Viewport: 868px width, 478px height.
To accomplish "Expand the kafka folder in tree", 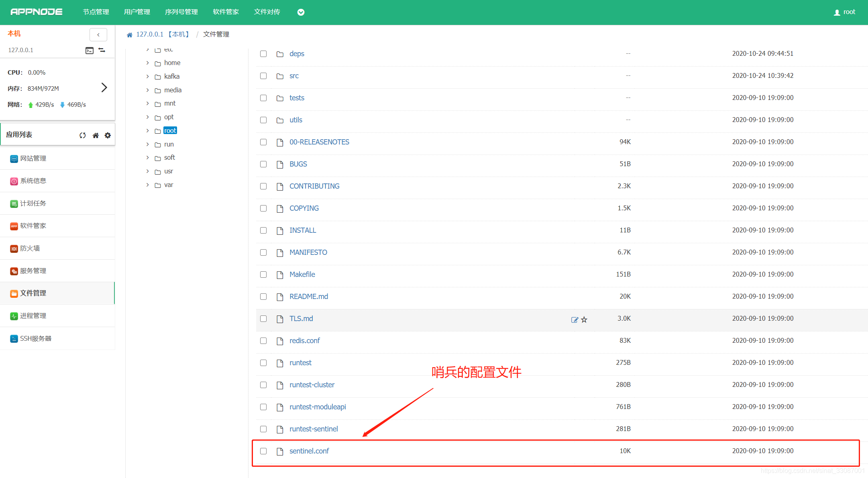I will tap(148, 76).
